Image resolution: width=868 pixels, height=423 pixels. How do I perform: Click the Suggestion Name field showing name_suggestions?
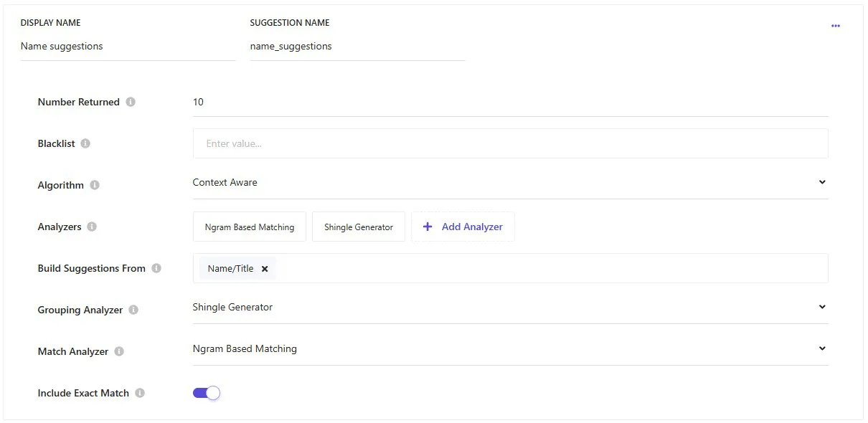pyautogui.click(x=357, y=46)
